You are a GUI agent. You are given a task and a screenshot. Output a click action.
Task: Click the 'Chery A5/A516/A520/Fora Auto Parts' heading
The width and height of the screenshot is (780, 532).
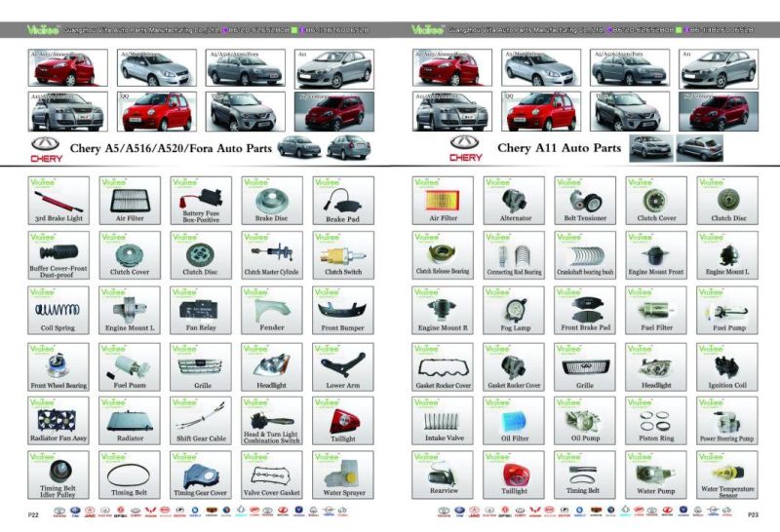pyautogui.click(x=172, y=148)
